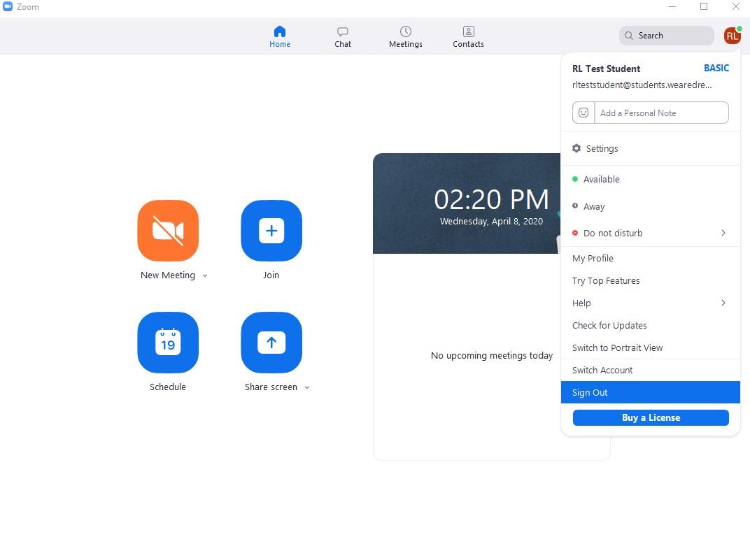The image size is (750, 560).
Task: Click the Add a Personal Note field
Action: tap(661, 113)
